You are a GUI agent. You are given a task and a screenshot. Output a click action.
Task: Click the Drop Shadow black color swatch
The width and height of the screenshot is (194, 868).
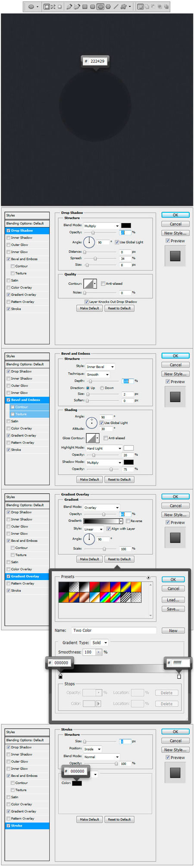(x=126, y=226)
